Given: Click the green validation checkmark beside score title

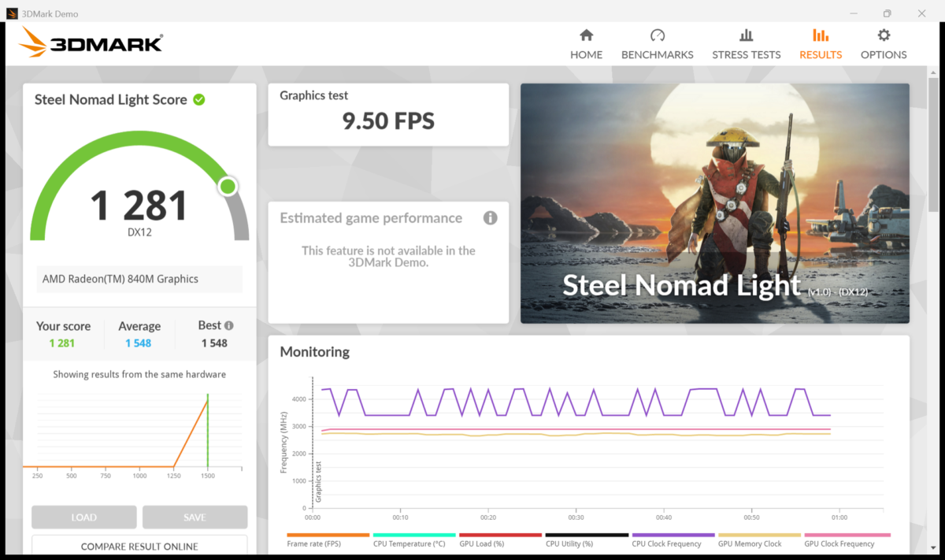Looking at the screenshot, I should pos(199,99).
